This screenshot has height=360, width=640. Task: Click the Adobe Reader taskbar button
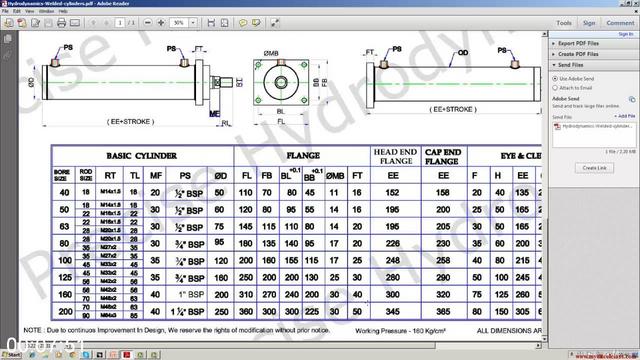pyautogui.click(x=127, y=355)
